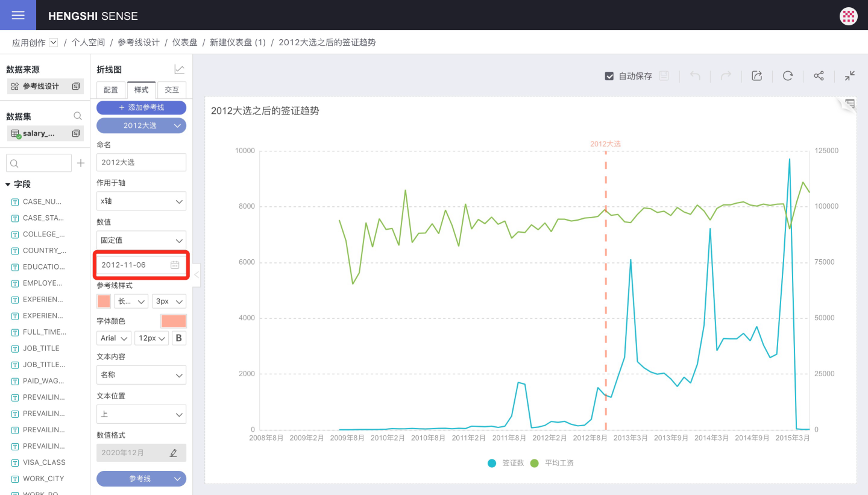Click the 添加参考线 button
Image resolution: width=868 pixels, height=495 pixels.
pyautogui.click(x=141, y=107)
